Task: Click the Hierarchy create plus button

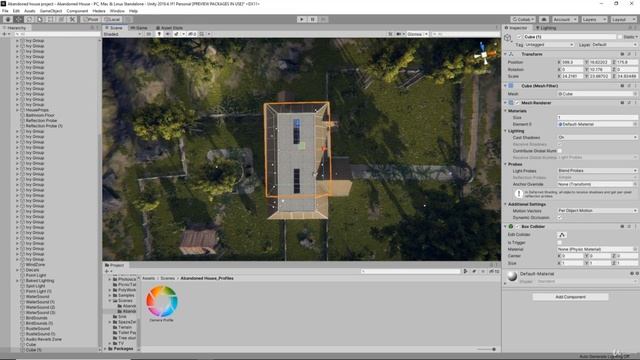Action: [5, 34]
